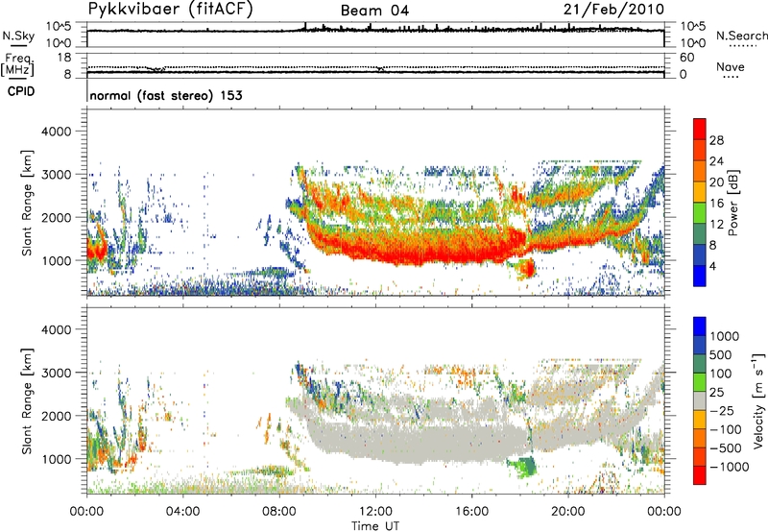The height and width of the screenshot is (532, 768).
Task: Click the green velocity patch near 18:00
Action: point(523,467)
